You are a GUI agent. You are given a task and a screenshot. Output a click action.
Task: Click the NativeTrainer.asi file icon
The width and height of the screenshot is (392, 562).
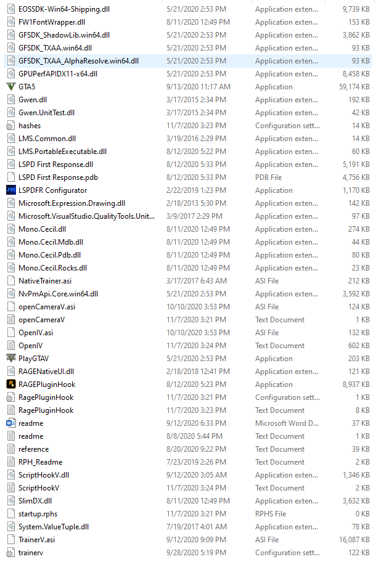point(11,281)
